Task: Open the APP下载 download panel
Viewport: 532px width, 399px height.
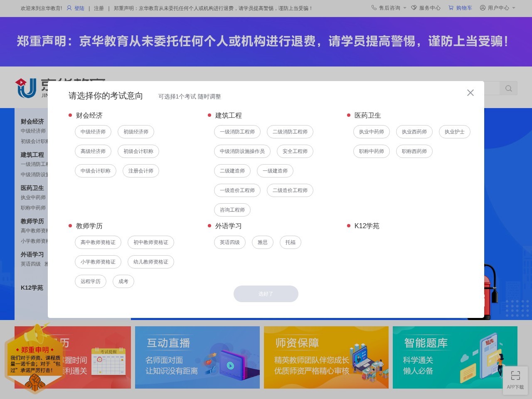Action: (515, 379)
